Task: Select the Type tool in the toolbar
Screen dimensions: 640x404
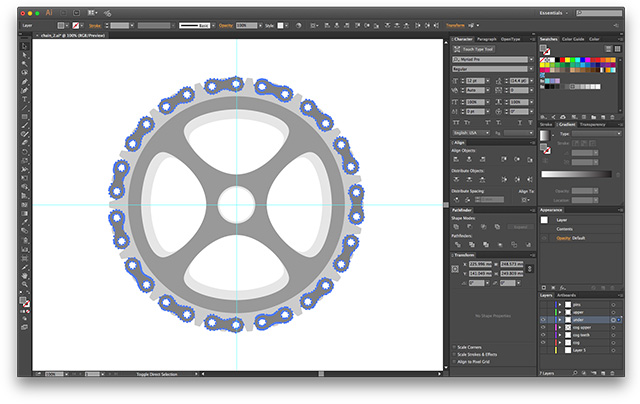Action: pos(24,99)
